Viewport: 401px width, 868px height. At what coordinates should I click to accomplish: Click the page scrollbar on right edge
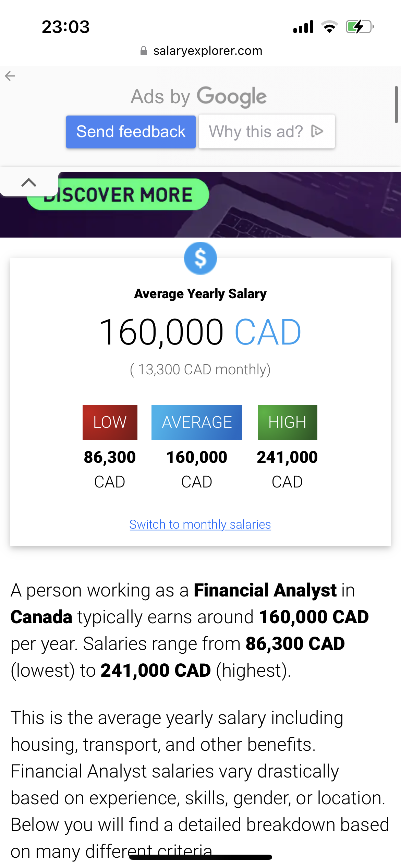[x=396, y=105]
